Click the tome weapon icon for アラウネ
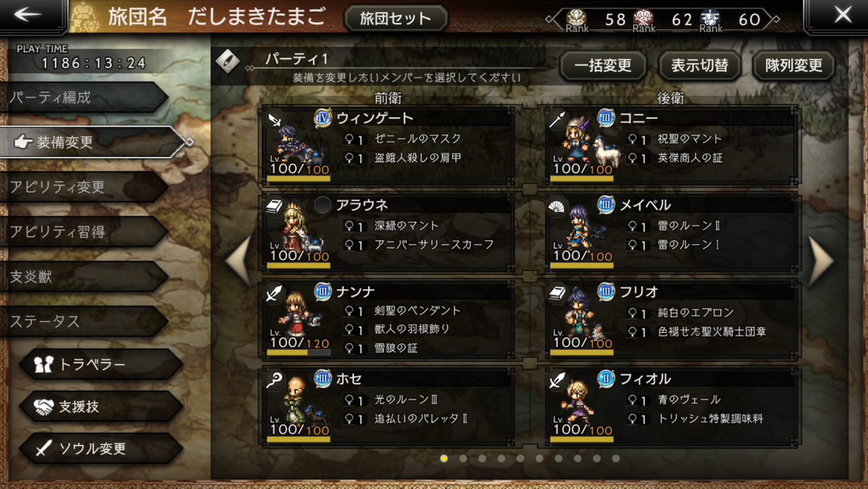Screen dimensions: 868x489 click(x=276, y=207)
